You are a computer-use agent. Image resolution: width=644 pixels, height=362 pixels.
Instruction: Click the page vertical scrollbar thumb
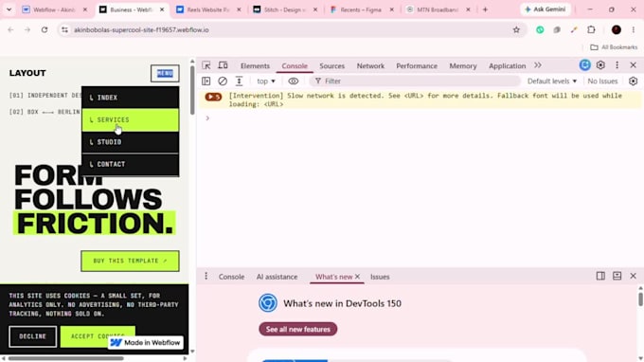click(x=192, y=90)
